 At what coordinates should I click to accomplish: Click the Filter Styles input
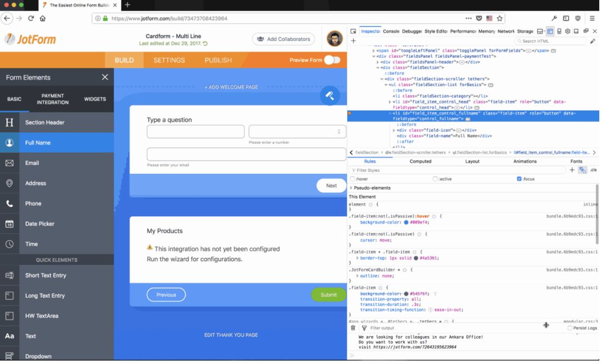(x=457, y=170)
